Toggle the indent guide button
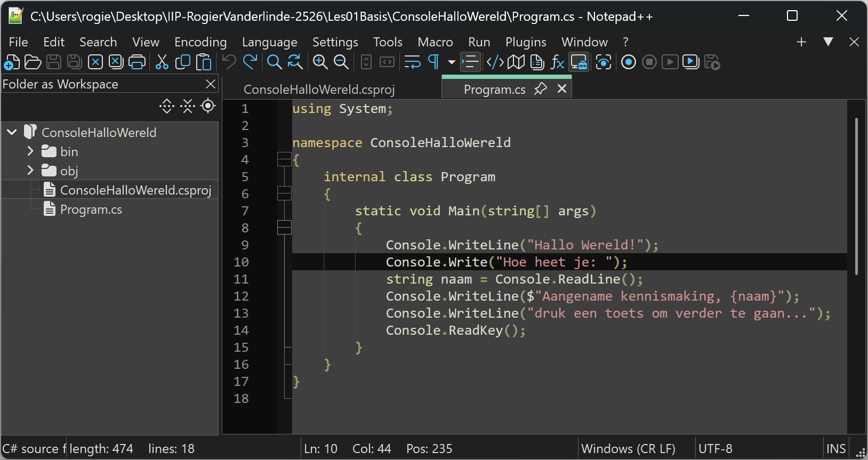 point(470,62)
